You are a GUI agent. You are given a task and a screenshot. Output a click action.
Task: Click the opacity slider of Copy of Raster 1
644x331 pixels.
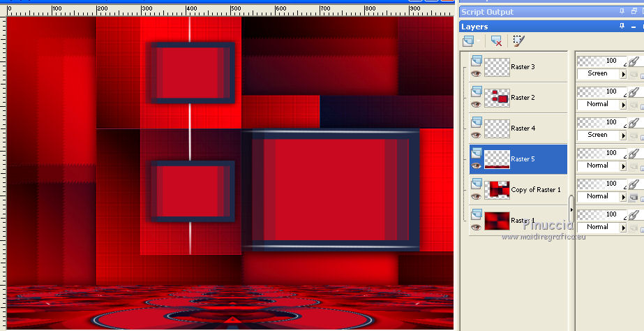tap(601, 184)
